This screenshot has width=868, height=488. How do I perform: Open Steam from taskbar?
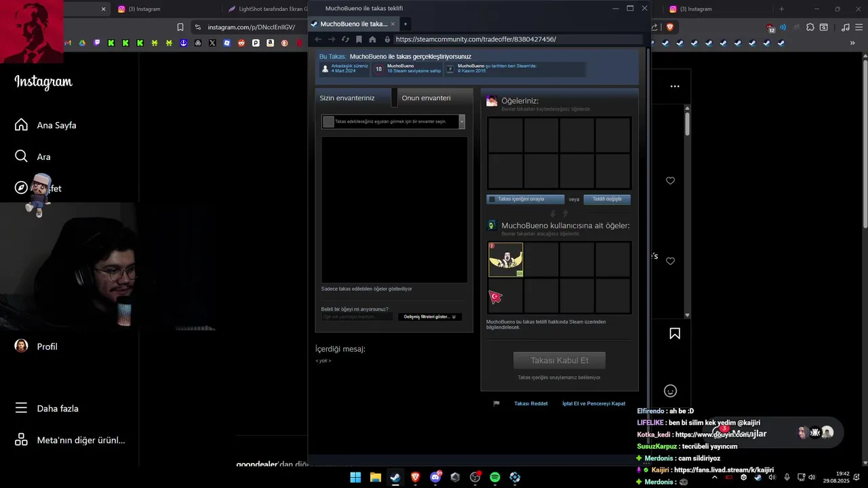pos(395,477)
